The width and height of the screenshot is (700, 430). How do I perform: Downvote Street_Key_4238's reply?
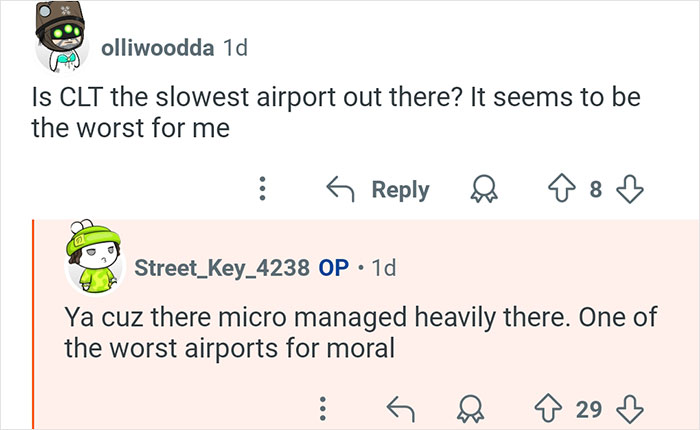click(x=628, y=406)
